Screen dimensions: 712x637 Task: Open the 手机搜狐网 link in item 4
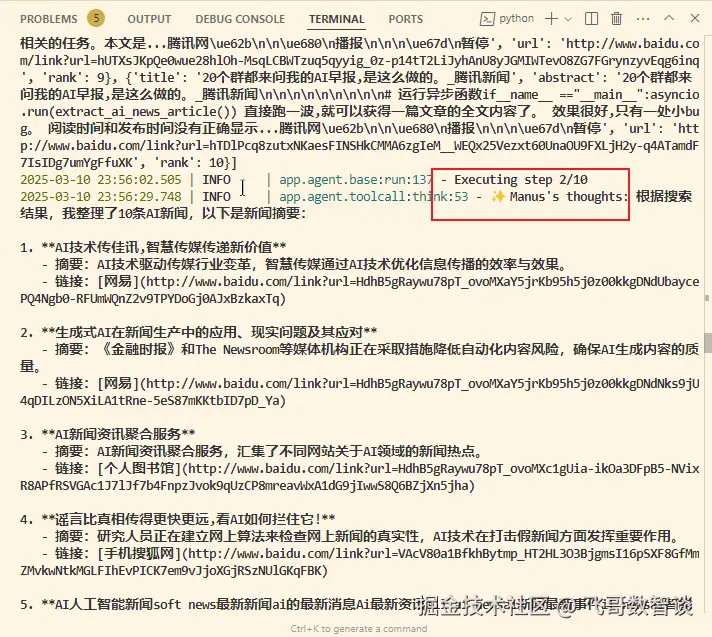pos(360,562)
